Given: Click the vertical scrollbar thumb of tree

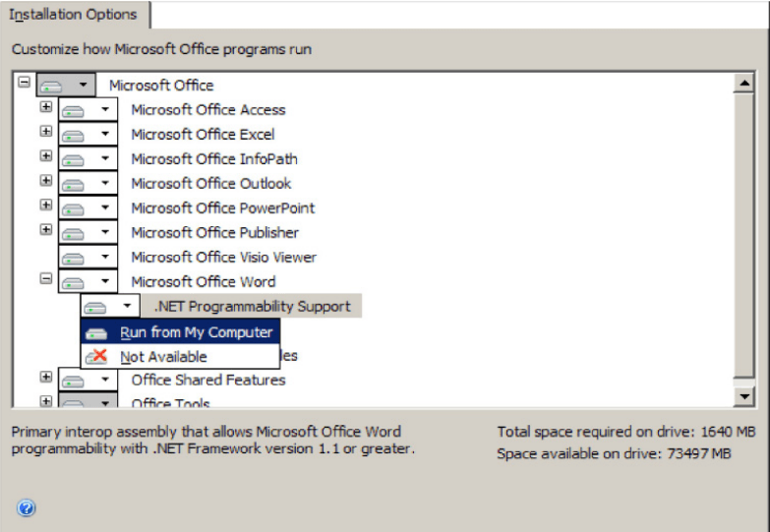Looking at the screenshot, I should (x=744, y=236).
